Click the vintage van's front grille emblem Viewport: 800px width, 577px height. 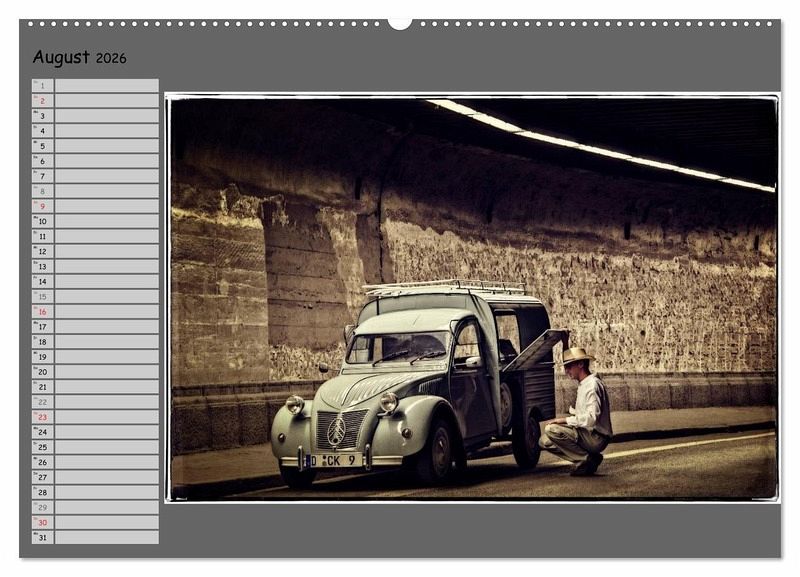[x=337, y=431]
